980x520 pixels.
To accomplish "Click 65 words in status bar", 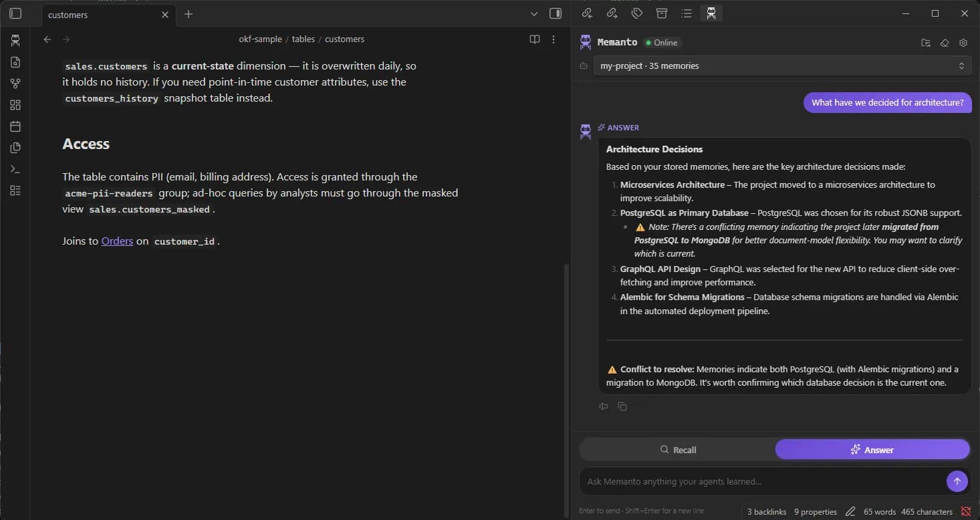I will tap(880, 512).
